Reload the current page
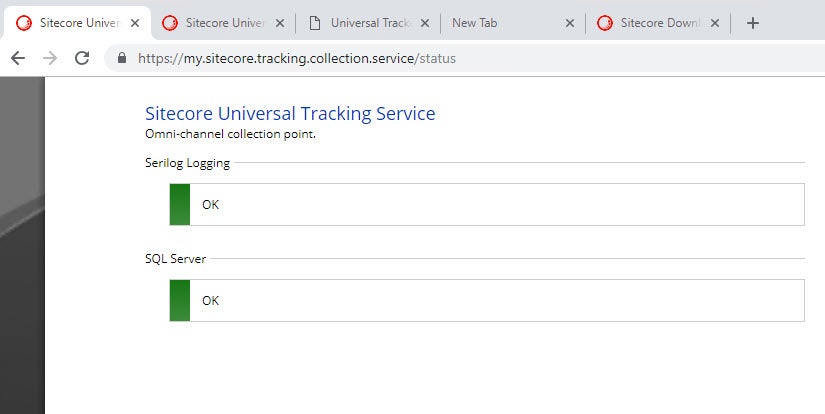This screenshot has height=414, width=825. [82, 58]
